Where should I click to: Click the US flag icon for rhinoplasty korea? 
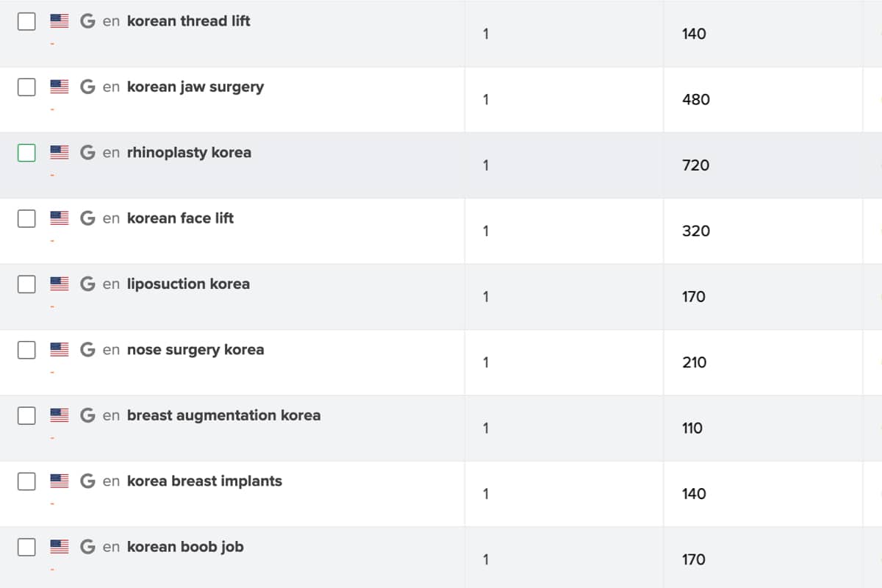click(x=60, y=152)
